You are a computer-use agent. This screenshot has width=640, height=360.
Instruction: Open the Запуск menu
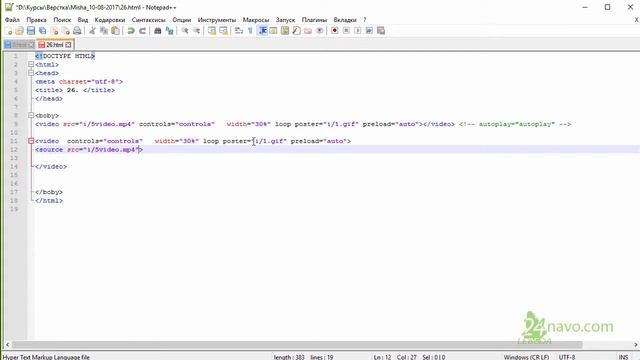pos(285,20)
